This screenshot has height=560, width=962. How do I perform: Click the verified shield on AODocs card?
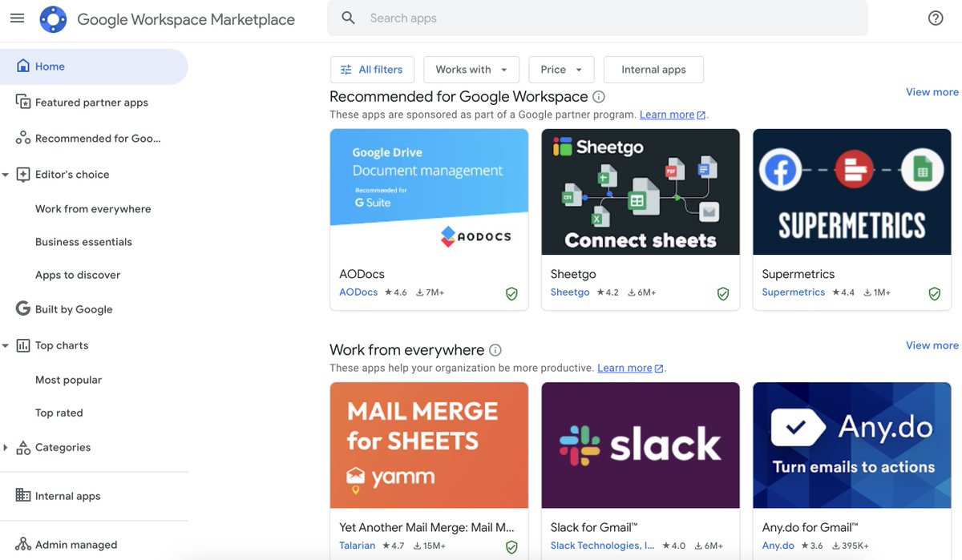pyautogui.click(x=511, y=294)
